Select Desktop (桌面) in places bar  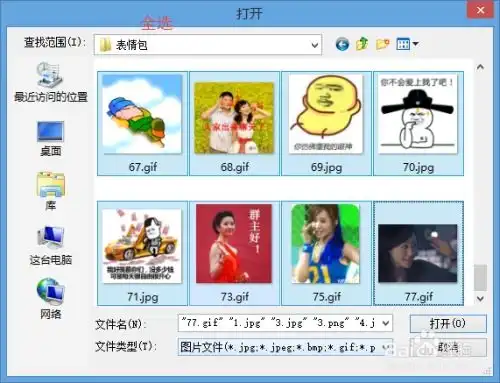51,139
